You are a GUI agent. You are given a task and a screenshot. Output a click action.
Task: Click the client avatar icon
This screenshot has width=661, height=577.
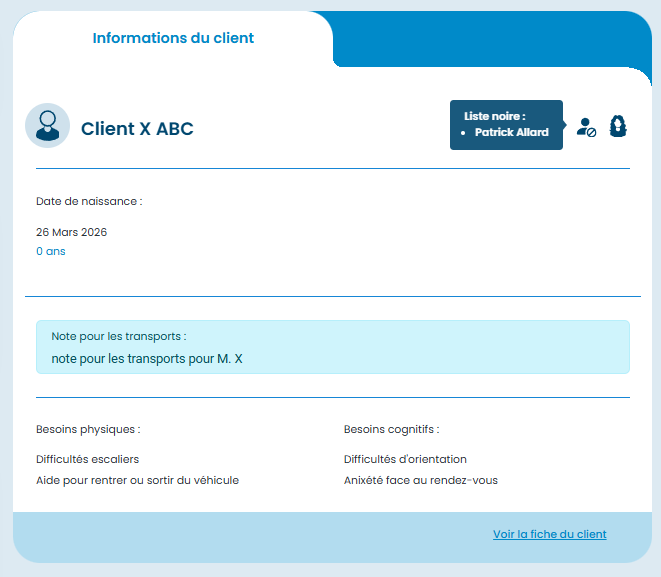pos(47,126)
